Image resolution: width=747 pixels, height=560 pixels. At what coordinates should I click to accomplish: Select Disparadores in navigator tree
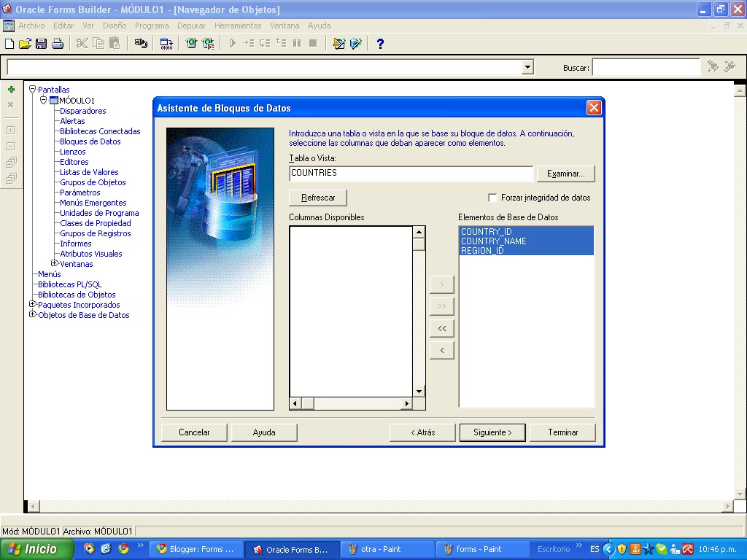83,111
